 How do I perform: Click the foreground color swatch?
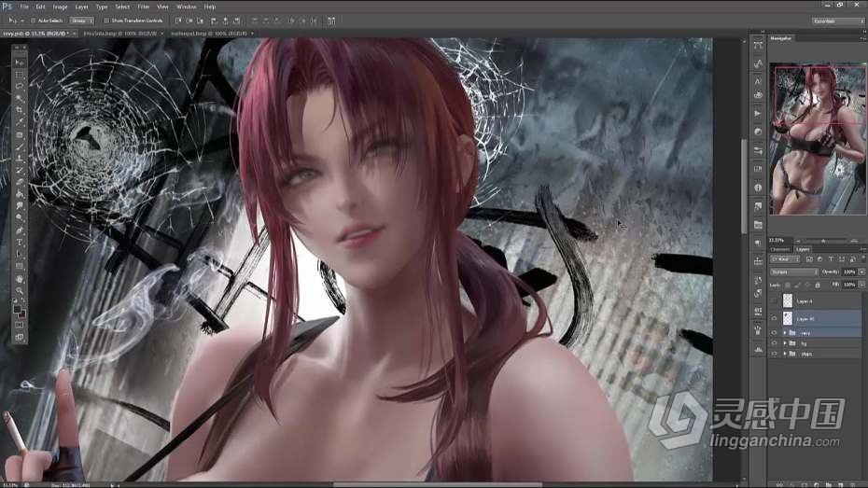17,310
